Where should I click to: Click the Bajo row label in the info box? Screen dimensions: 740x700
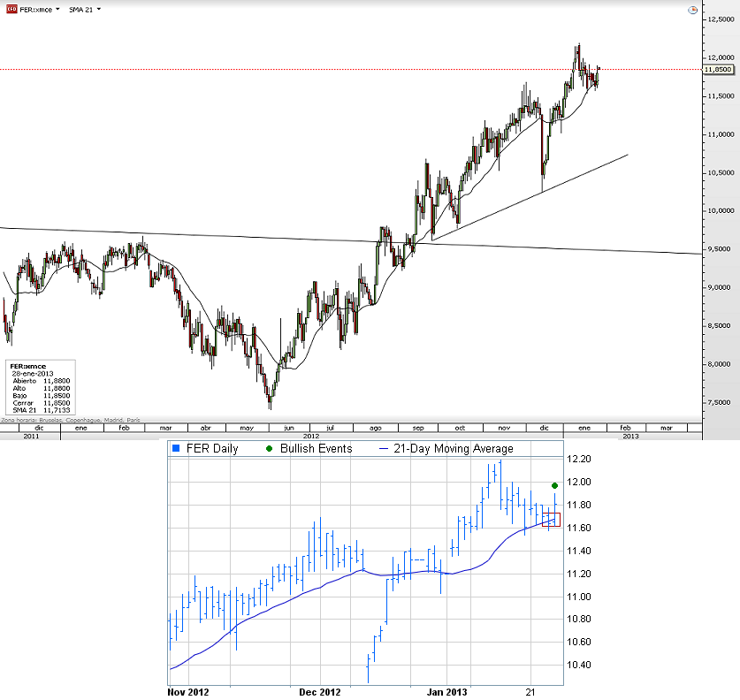[19, 396]
